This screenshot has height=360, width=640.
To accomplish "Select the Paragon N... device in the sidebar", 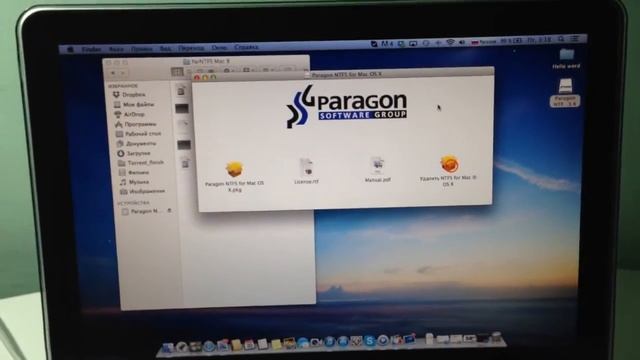I will pos(142,211).
